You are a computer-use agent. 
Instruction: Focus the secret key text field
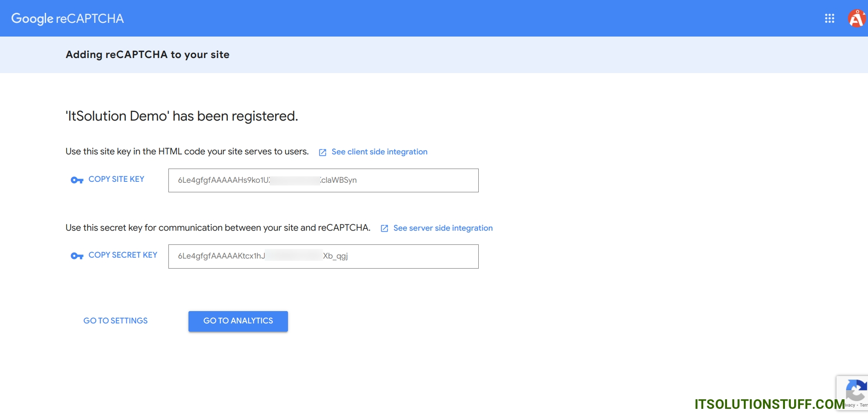pyautogui.click(x=323, y=256)
